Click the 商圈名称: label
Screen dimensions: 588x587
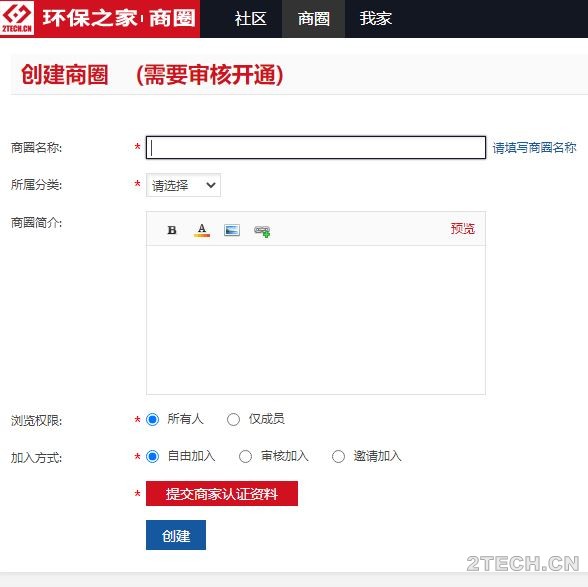coord(36,147)
